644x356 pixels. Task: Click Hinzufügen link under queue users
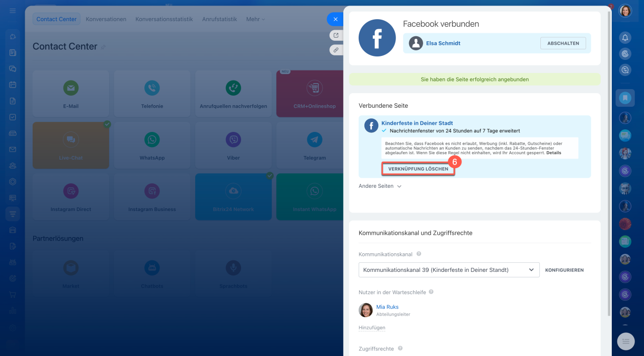pyautogui.click(x=372, y=327)
